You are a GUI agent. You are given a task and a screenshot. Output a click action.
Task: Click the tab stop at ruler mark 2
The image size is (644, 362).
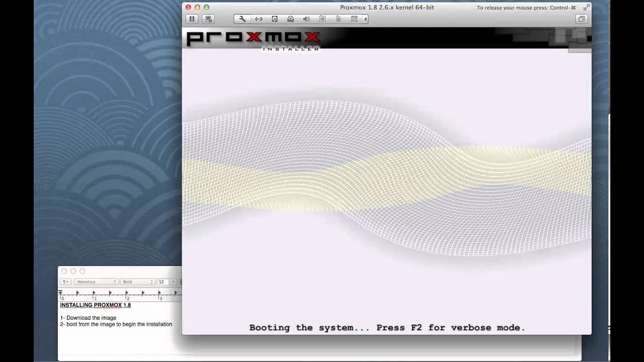127,293
